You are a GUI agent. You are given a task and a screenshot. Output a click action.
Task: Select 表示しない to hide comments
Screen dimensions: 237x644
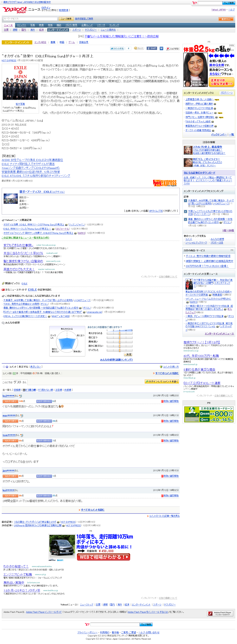[x=35, y=367]
